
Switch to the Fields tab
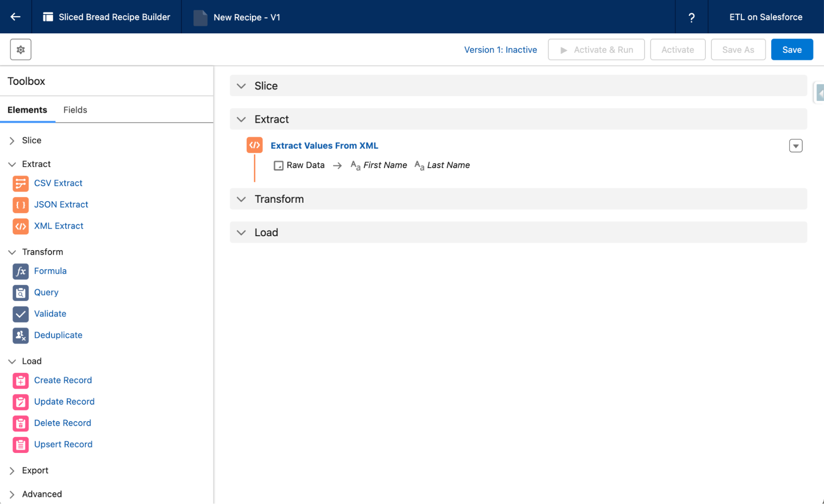(75, 110)
